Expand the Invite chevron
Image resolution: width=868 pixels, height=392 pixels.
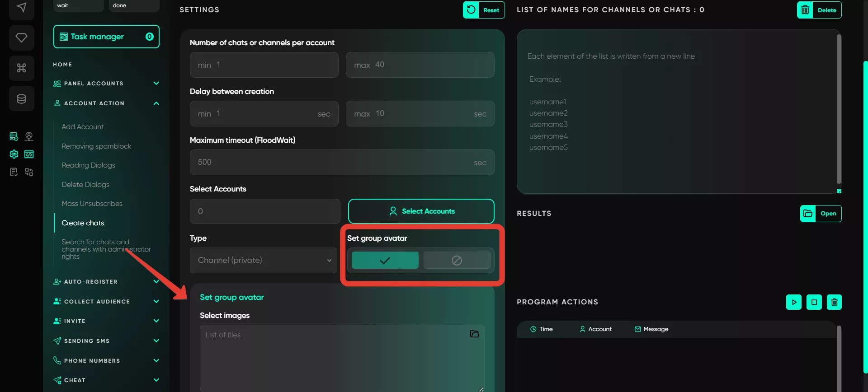(x=156, y=321)
